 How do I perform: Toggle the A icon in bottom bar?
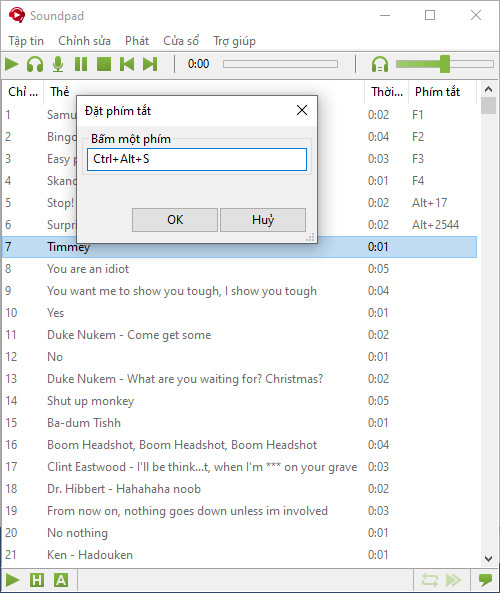tap(61, 579)
